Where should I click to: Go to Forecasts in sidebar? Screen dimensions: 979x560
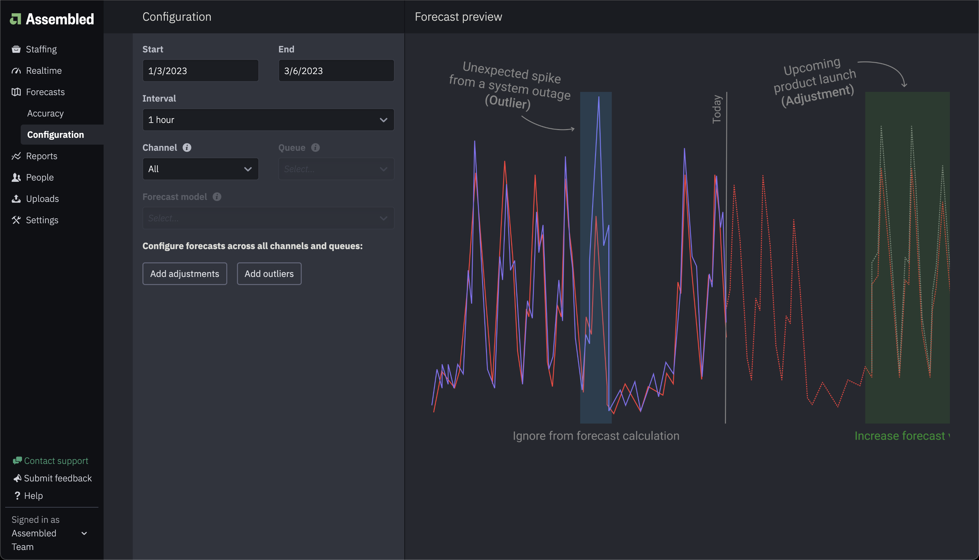point(45,92)
